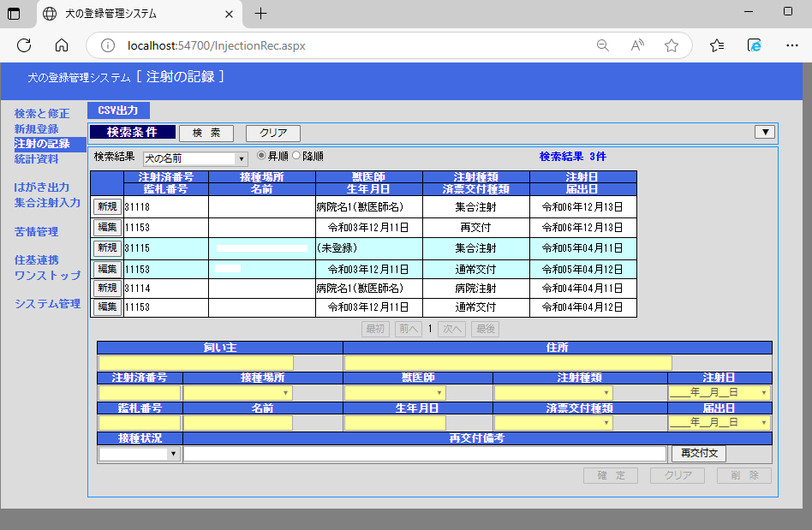
Task: Collapse search conditions with ▼ button
Action: tap(764, 132)
